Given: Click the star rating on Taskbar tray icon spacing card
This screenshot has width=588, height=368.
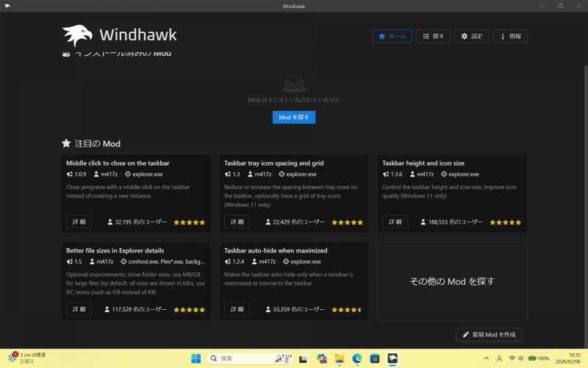Looking at the screenshot, I should [347, 222].
